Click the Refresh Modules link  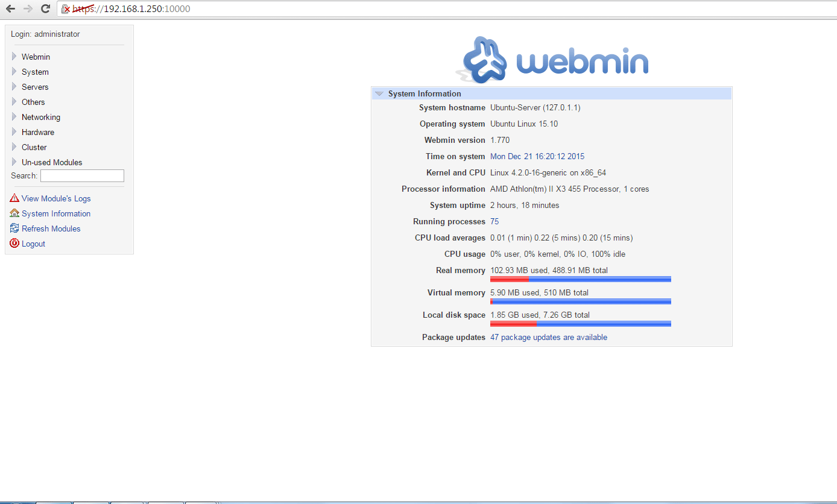[51, 228]
